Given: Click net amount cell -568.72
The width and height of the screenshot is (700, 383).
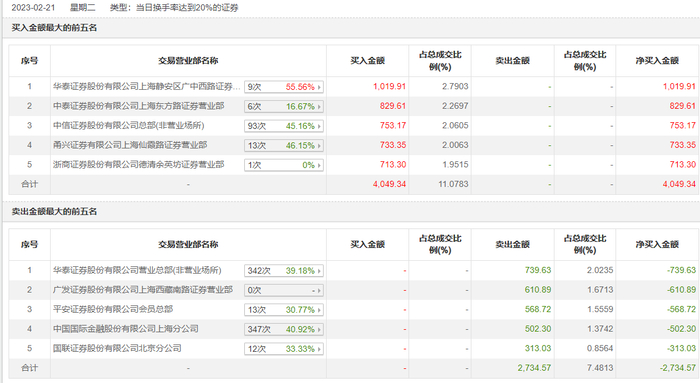Looking at the screenshot, I should click(681, 309).
